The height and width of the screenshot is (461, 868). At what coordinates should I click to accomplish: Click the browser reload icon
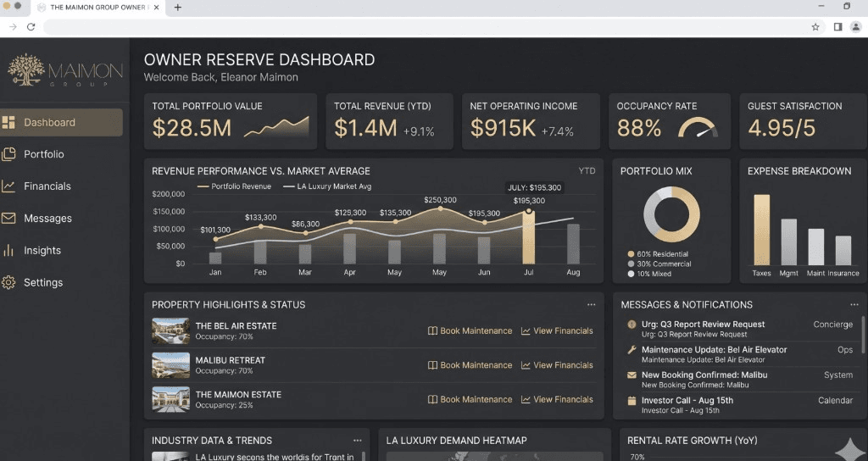[x=31, y=26]
